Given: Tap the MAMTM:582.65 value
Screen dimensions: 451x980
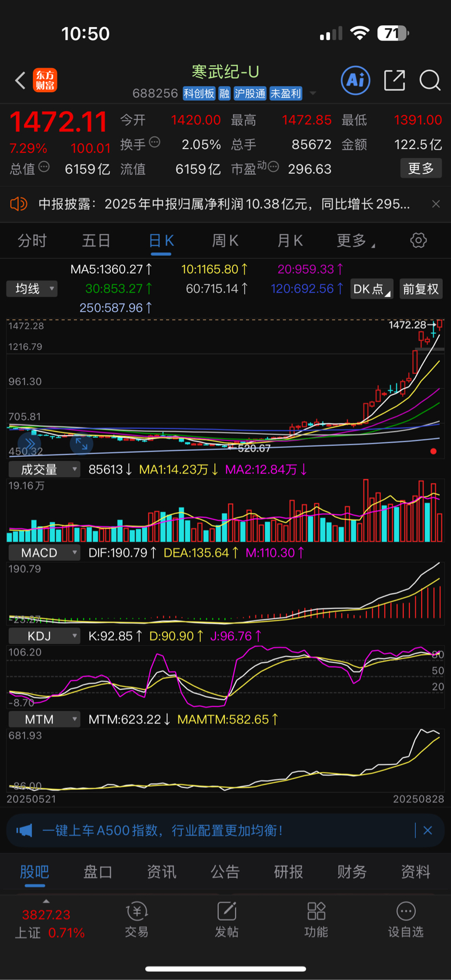Looking at the screenshot, I should pyautogui.click(x=228, y=719).
